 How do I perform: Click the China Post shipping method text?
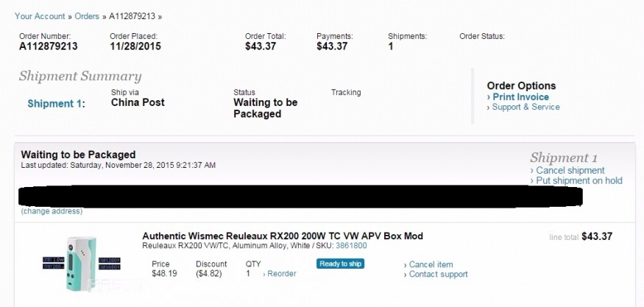click(x=138, y=103)
